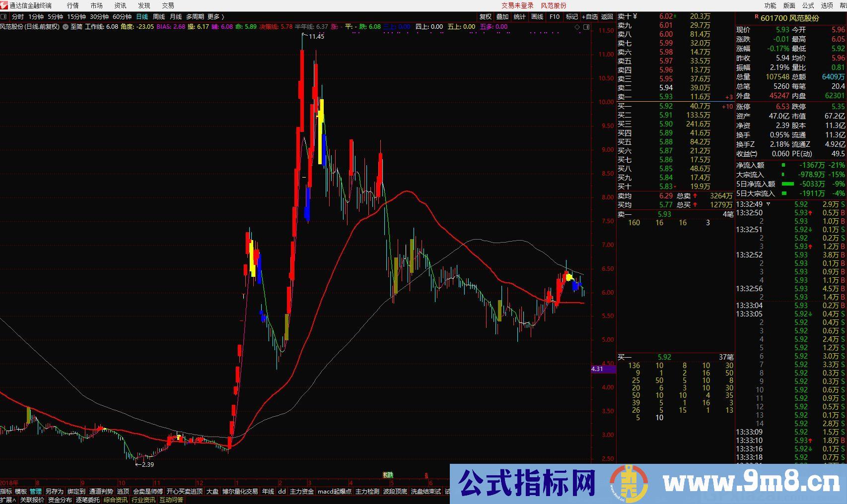Image resolution: width=847 pixels, height=504 pixels.
Task: Expand the 扩展 panel at bottom
Action: [x=8, y=500]
